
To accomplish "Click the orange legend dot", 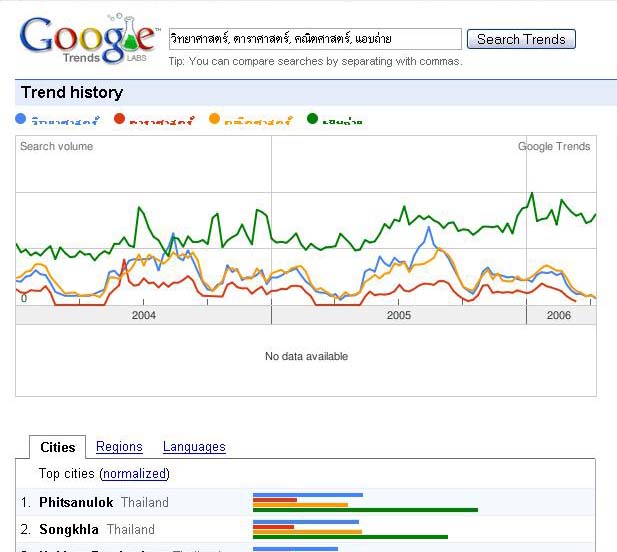I will pos(214,118).
